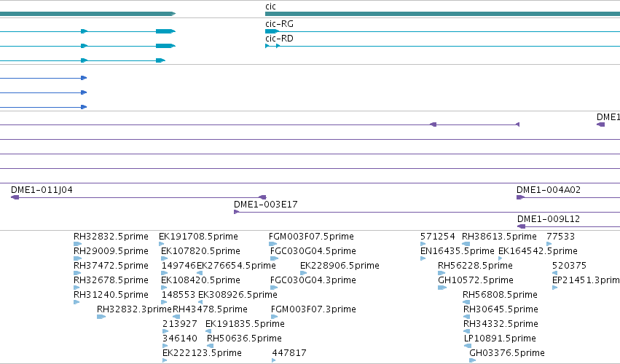620x364 pixels.
Task: Click the EN16435.5prime EST label
Action: pos(457,251)
